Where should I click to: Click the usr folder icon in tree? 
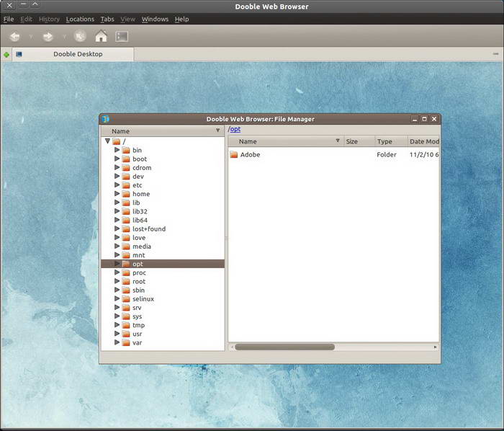pyautogui.click(x=126, y=334)
